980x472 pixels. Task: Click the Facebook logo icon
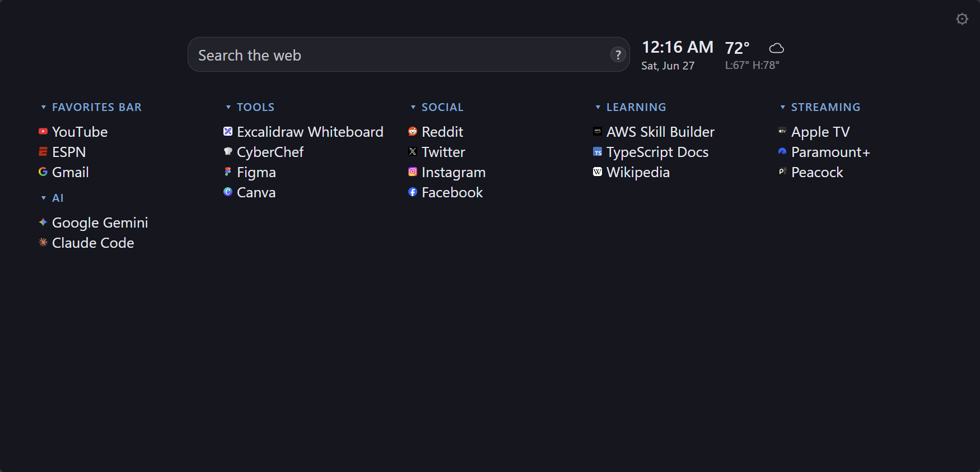tap(413, 192)
